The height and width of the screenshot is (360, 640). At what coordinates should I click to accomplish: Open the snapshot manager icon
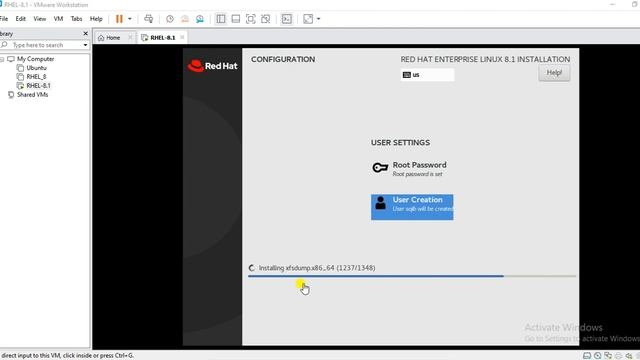coord(200,19)
